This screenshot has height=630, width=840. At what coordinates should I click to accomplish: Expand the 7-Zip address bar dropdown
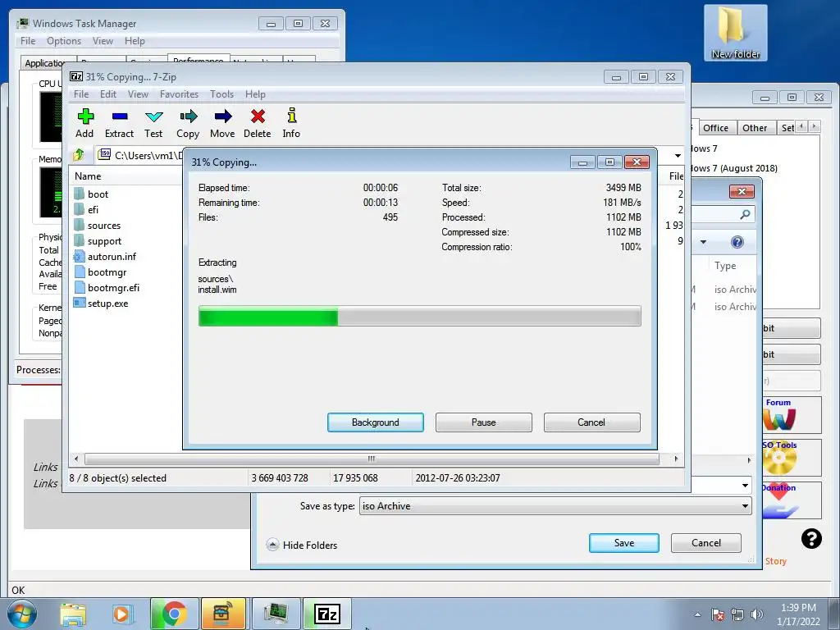(678, 155)
